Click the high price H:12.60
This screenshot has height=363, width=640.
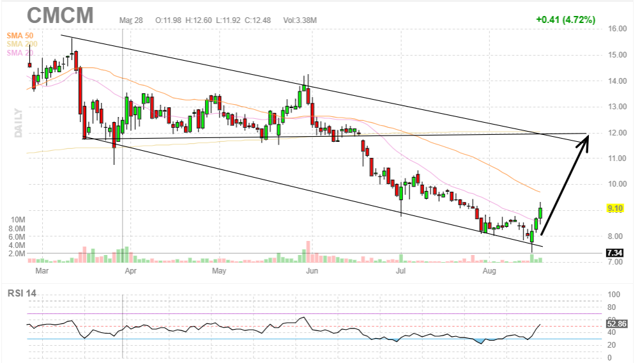coord(198,20)
